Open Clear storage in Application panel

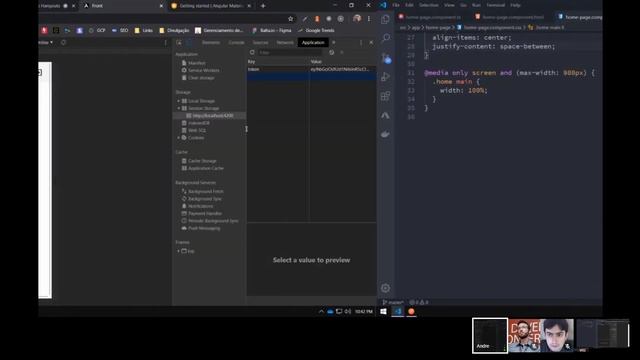(201, 78)
